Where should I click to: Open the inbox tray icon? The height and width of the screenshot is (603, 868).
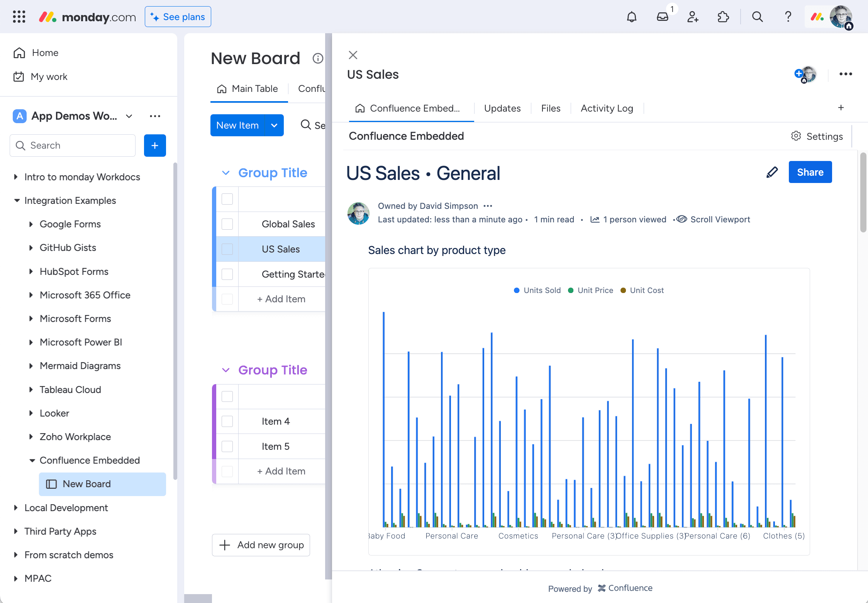(x=662, y=17)
